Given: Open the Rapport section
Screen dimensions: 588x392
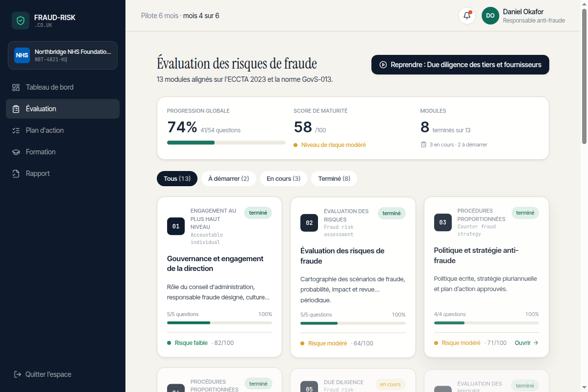Looking at the screenshot, I should pyautogui.click(x=63, y=173).
